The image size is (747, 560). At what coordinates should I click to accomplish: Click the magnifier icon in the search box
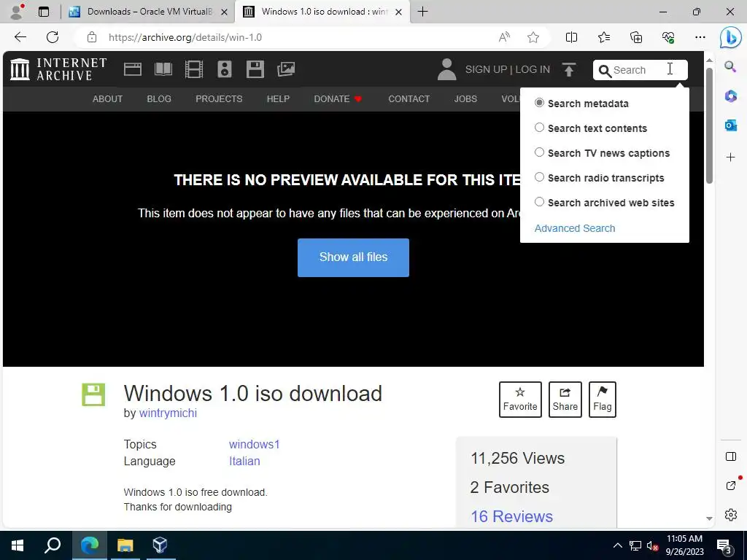(605, 71)
